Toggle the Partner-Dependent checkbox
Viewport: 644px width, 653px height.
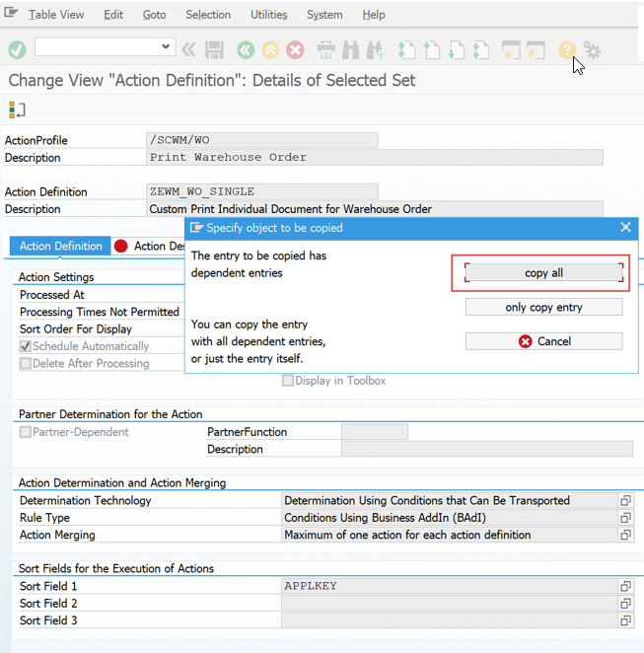pyautogui.click(x=26, y=432)
